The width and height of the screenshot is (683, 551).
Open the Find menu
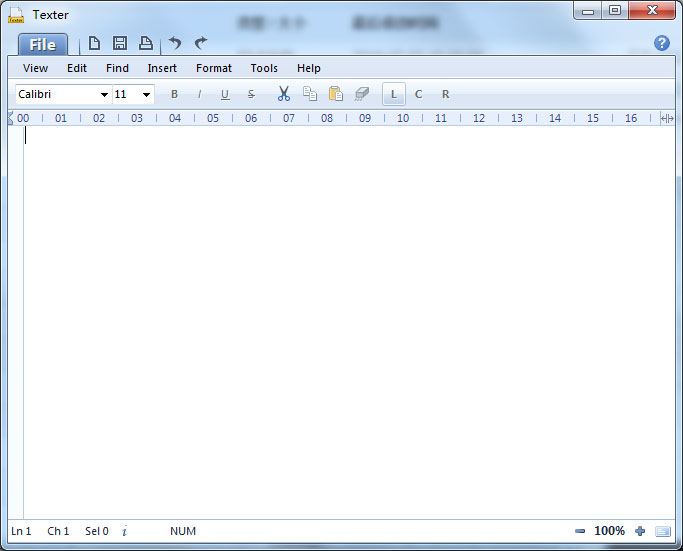(x=117, y=68)
